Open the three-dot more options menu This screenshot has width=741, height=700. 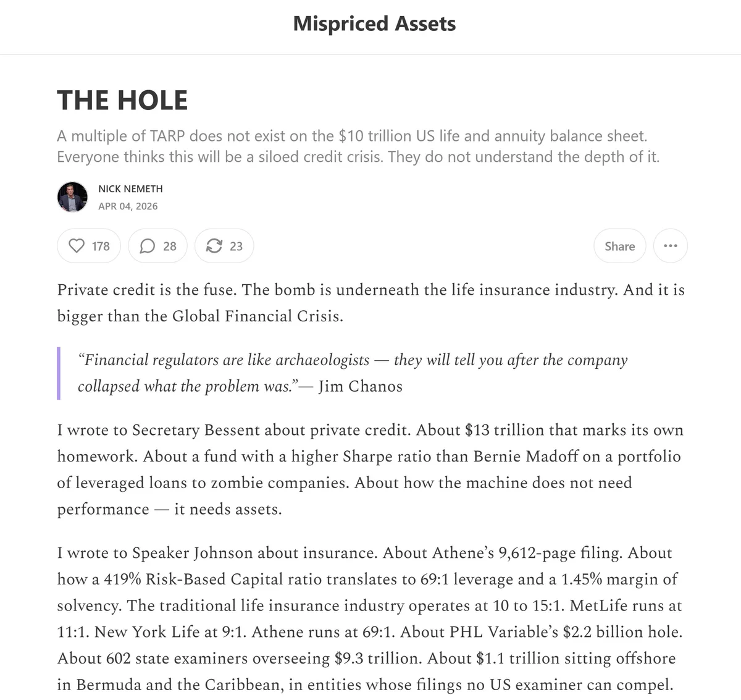pos(670,246)
